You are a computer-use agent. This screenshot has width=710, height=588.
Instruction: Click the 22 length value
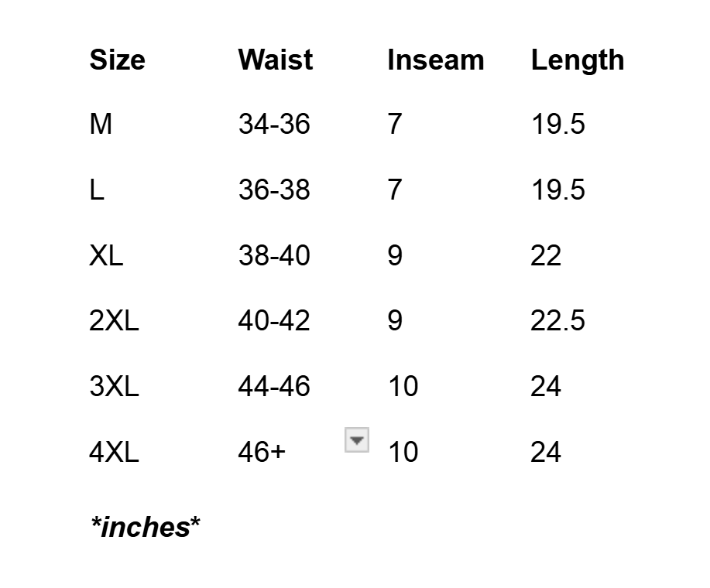545,255
